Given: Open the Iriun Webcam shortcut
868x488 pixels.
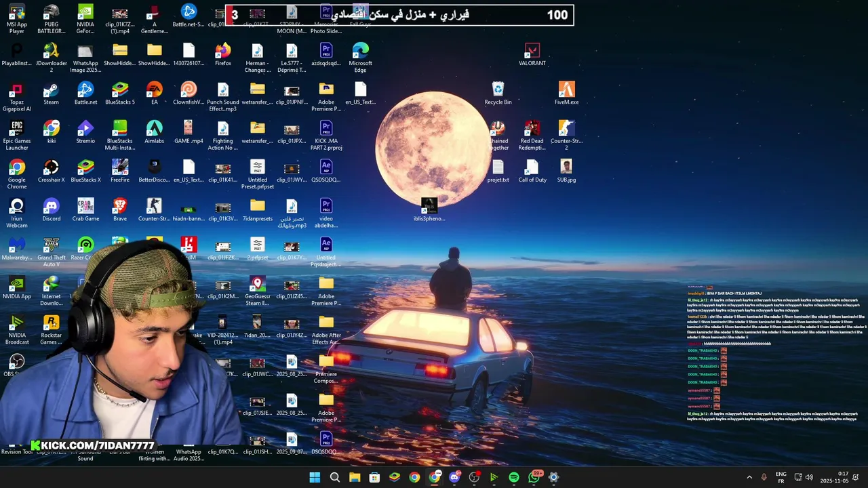Looking at the screenshot, I should click(x=17, y=213).
